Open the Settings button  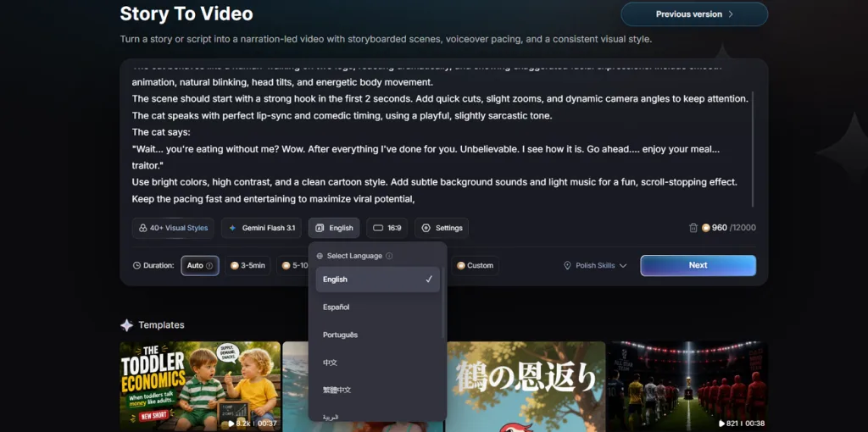point(442,228)
